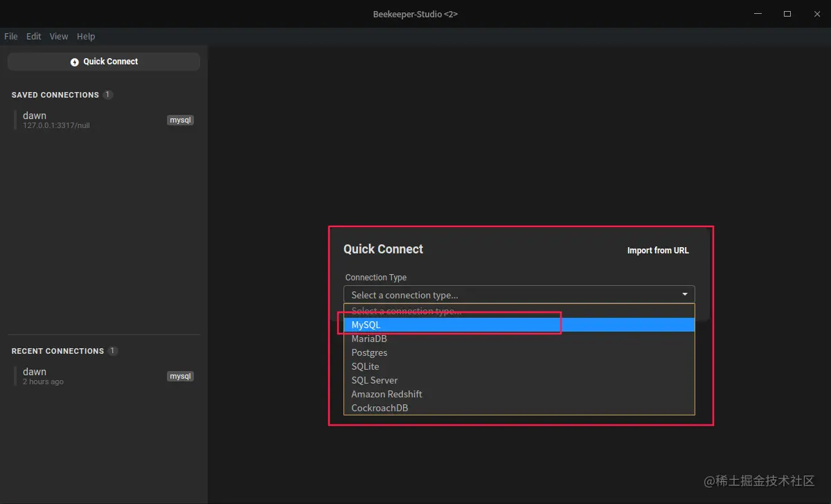Click the Quick Connect sidebar button
Image resolution: width=831 pixels, height=504 pixels.
click(104, 62)
